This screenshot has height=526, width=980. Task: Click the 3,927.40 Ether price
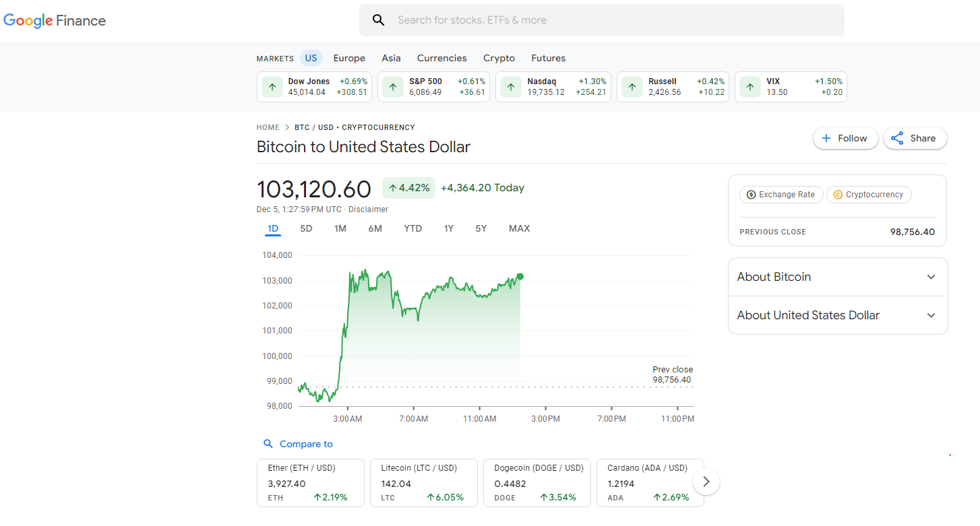286,484
